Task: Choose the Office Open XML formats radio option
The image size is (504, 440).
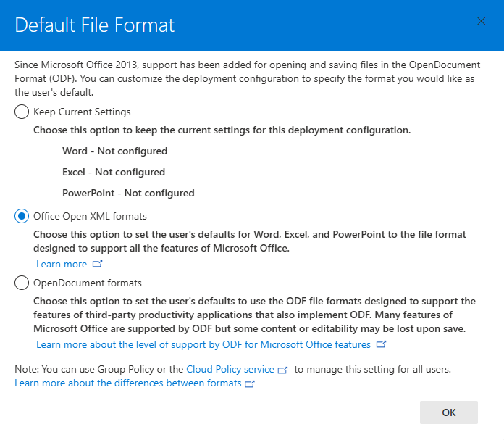Action: pyautogui.click(x=22, y=216)
